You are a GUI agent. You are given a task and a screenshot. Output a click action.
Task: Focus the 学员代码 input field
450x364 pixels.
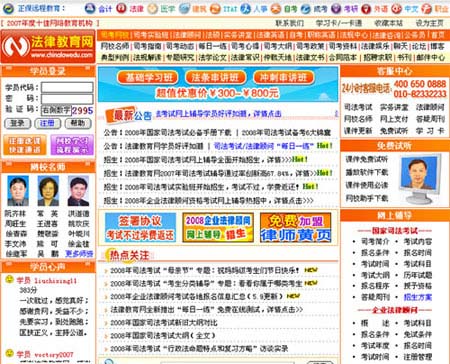point(67,87)
